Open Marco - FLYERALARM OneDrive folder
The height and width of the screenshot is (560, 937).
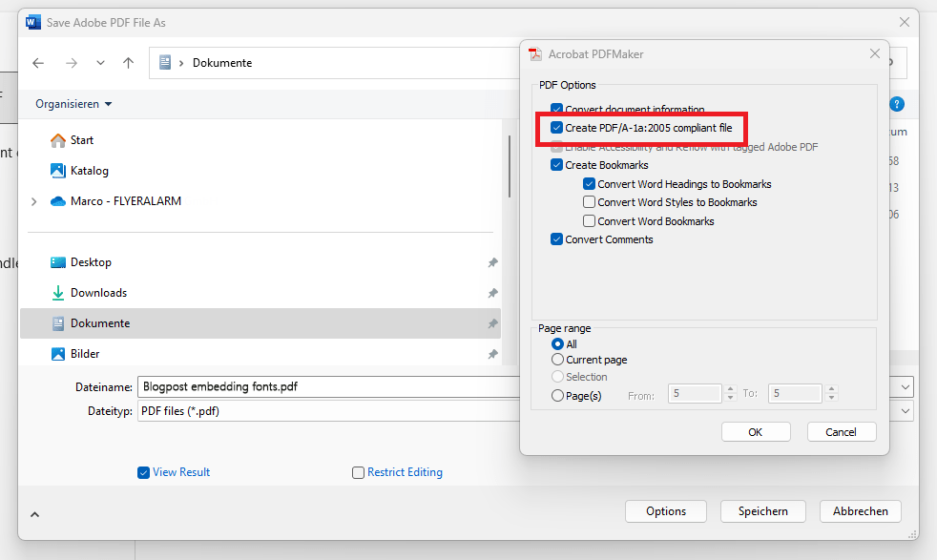point(126,200)
